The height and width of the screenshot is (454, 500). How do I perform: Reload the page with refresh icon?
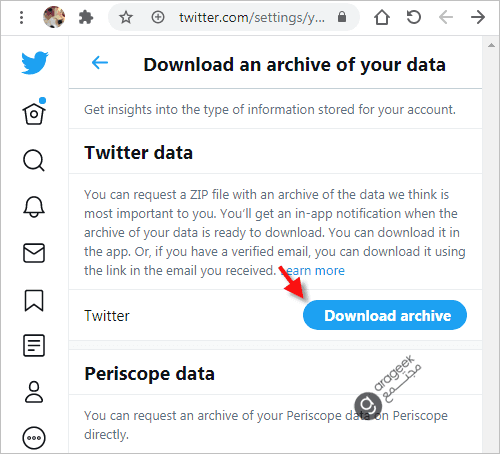[414, 17]
